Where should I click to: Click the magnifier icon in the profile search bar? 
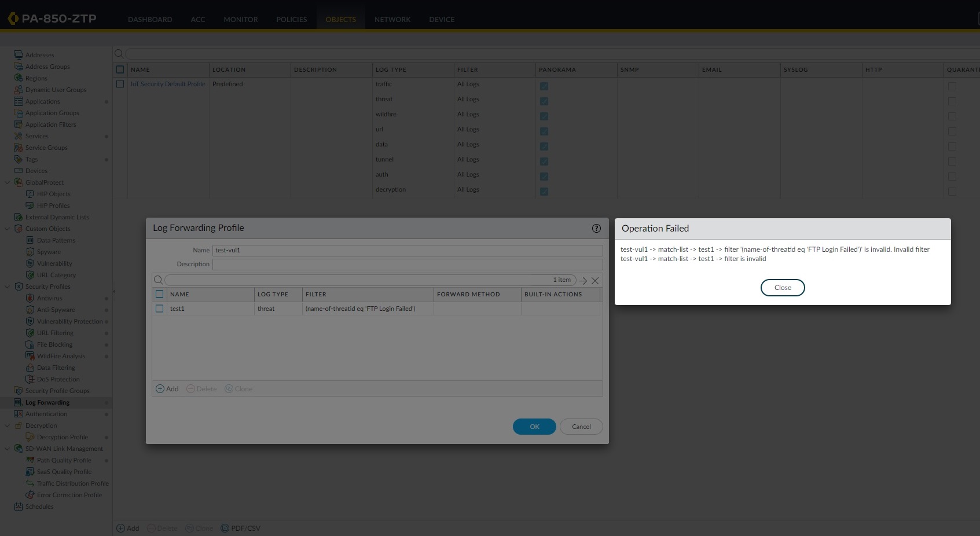pos(159,280)
